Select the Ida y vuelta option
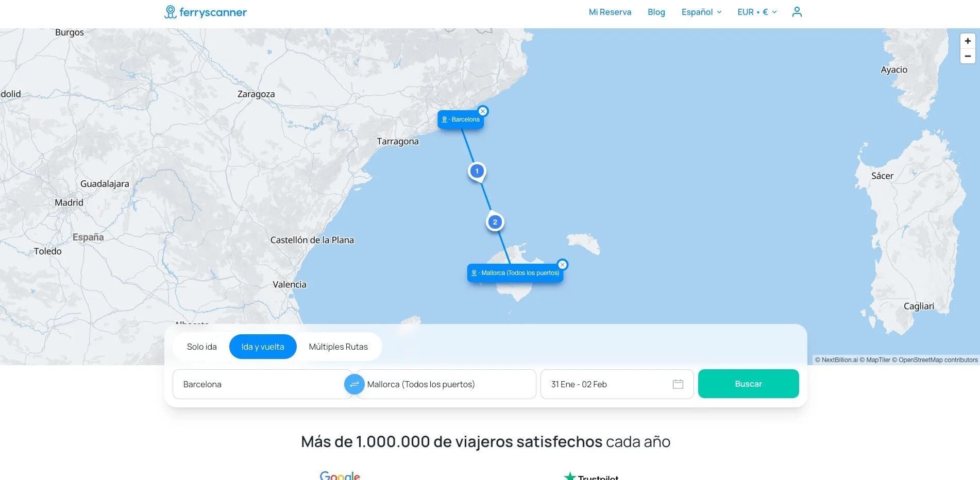980x480 pixels. click(263, 347)
